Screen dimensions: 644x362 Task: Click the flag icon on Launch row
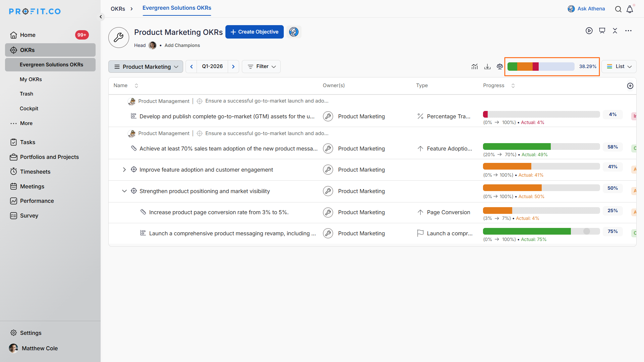420,233
